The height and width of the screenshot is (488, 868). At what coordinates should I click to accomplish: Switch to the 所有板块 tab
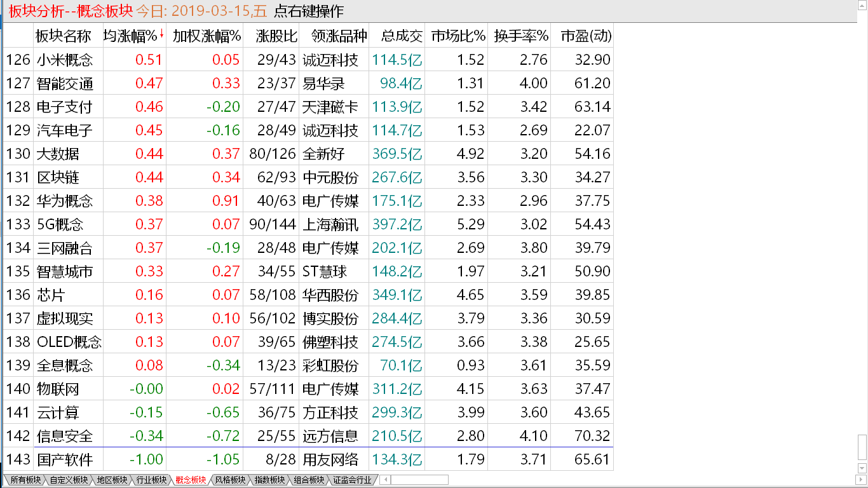[25, 480]
